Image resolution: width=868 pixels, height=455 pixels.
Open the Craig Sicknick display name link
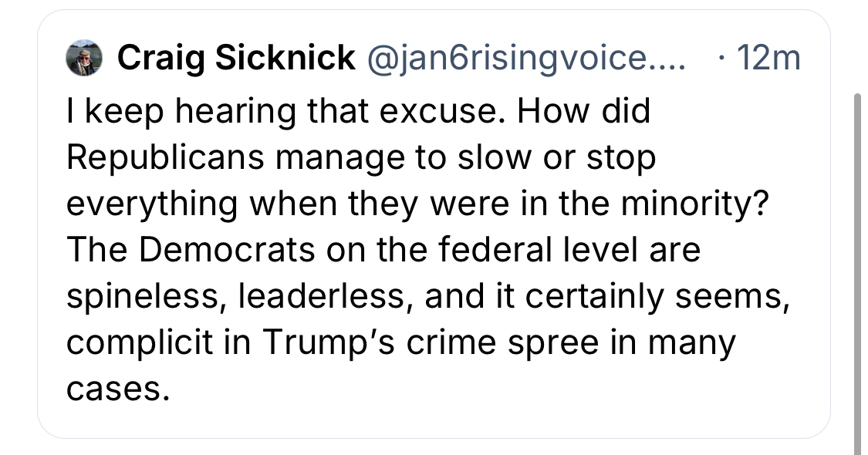[236, 59]
